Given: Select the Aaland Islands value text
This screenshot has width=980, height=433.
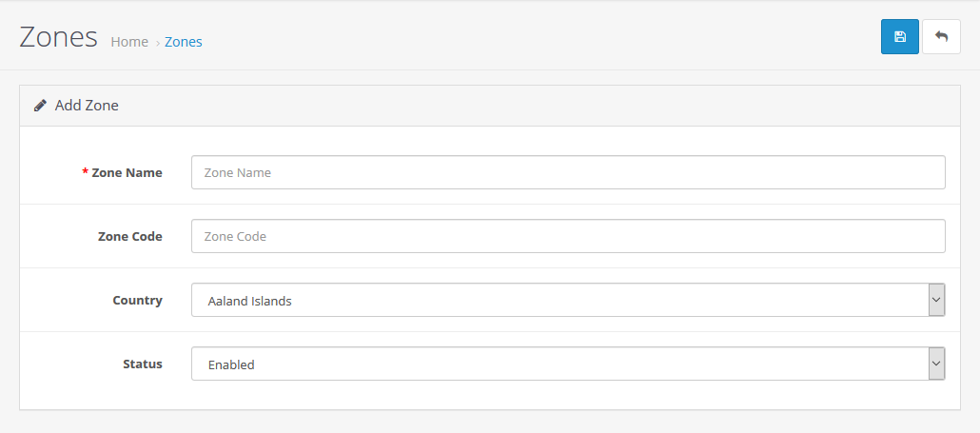Looking at the screenshot, I should 250,301.
